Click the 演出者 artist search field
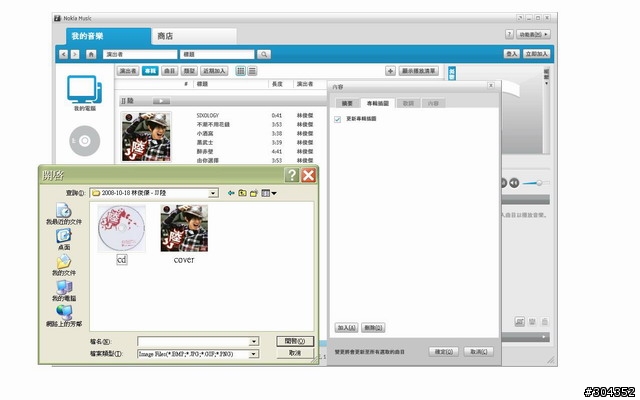This screenshot has width=640, height=400. coord(140,54)
